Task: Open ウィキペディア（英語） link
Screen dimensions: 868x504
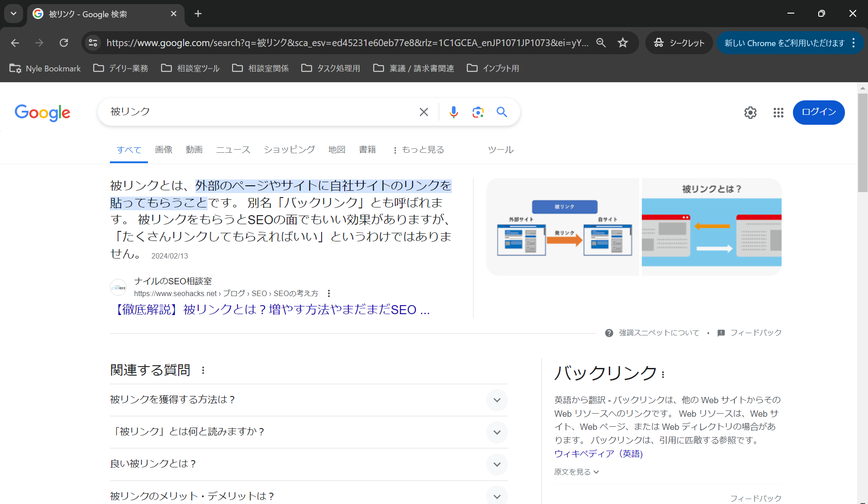Action: (x=598, y=453)
